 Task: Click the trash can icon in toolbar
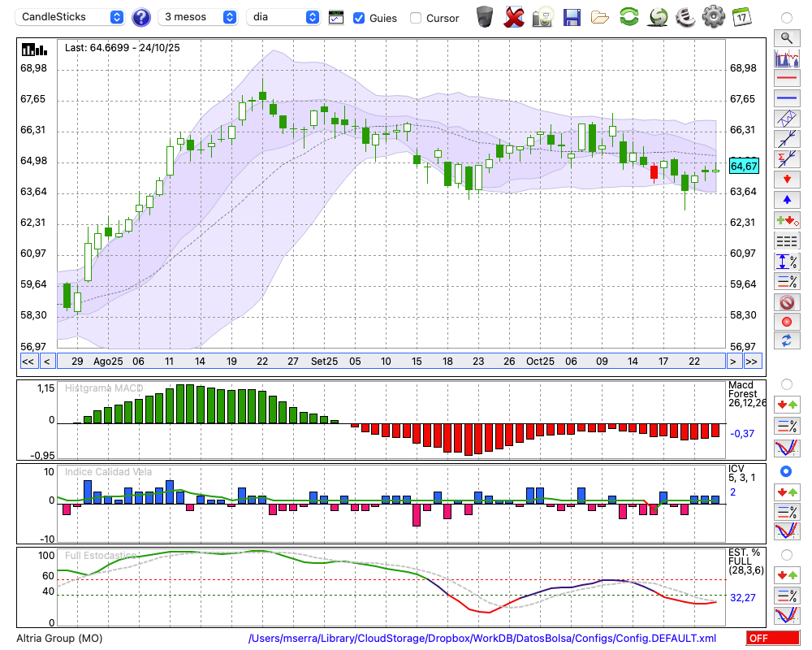pyautogui.click(x=485, y=16)
